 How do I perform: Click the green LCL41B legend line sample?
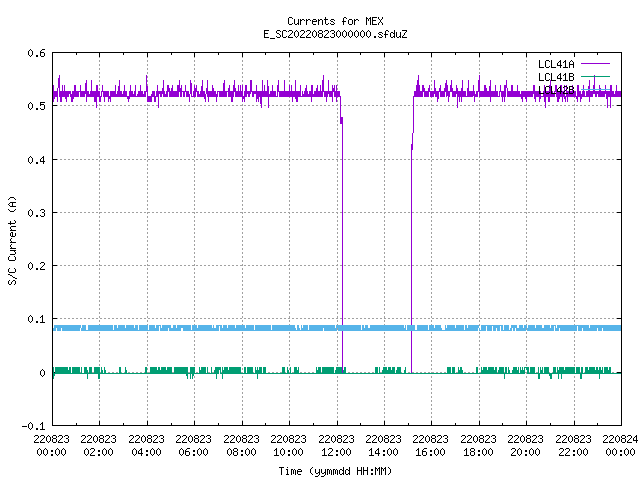(x=595, y=77)
